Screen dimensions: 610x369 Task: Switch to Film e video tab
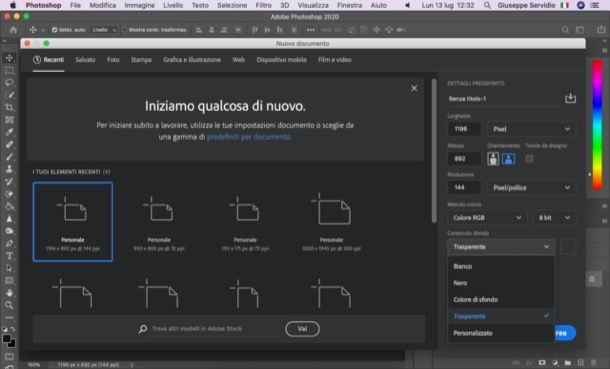[x=335, y=60]
